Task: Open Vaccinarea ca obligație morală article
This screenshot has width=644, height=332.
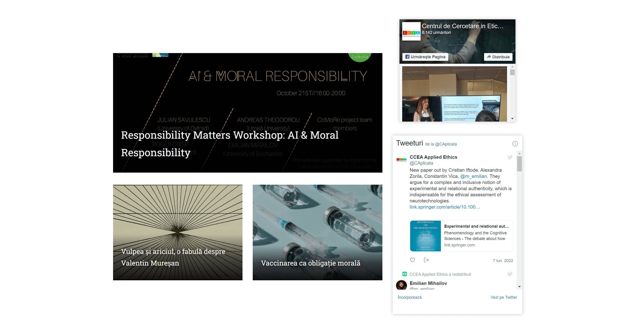Action: click(317, 232)
